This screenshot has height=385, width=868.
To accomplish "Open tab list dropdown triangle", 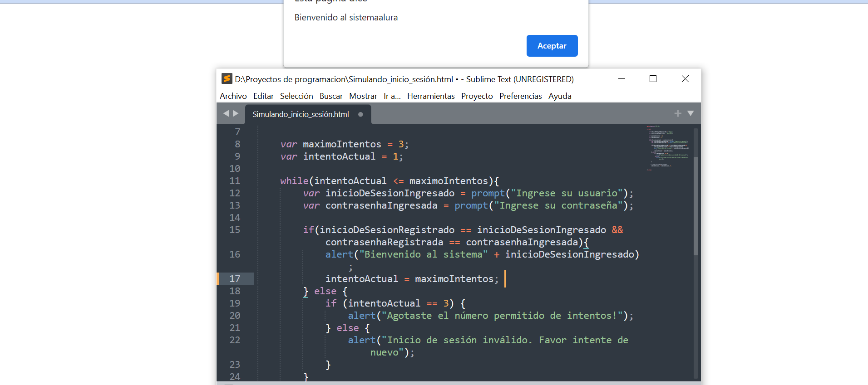I will point(690,113).
